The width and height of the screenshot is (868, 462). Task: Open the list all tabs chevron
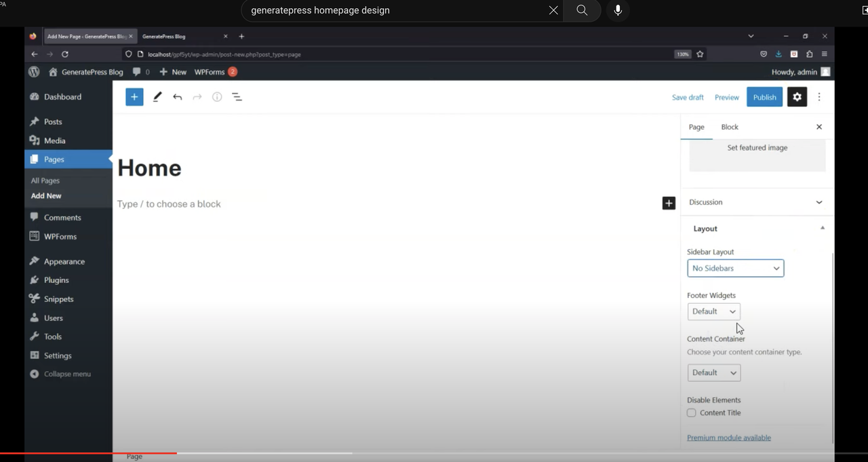point(751,37)
